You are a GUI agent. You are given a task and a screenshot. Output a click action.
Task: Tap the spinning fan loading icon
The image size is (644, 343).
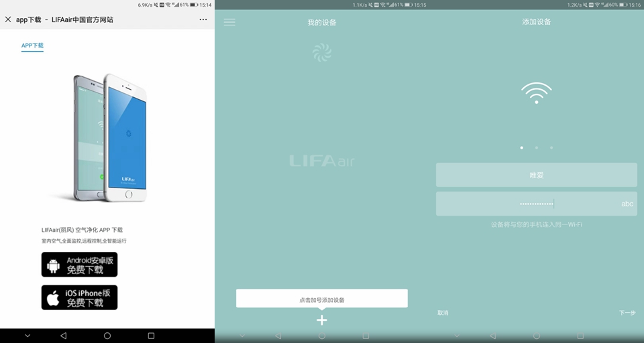click(322, 52)
